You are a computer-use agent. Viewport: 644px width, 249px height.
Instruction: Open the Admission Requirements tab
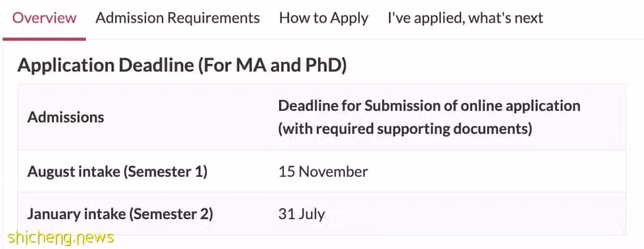coord(178,18)
